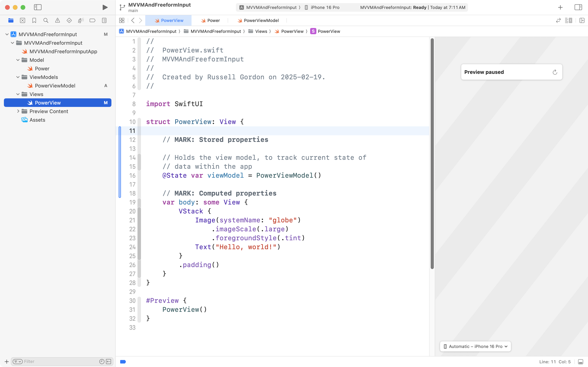Viewport: 588px width, 367px height.
Task: Open the Test navigator diamond icon
Action: tap(69, 20)
